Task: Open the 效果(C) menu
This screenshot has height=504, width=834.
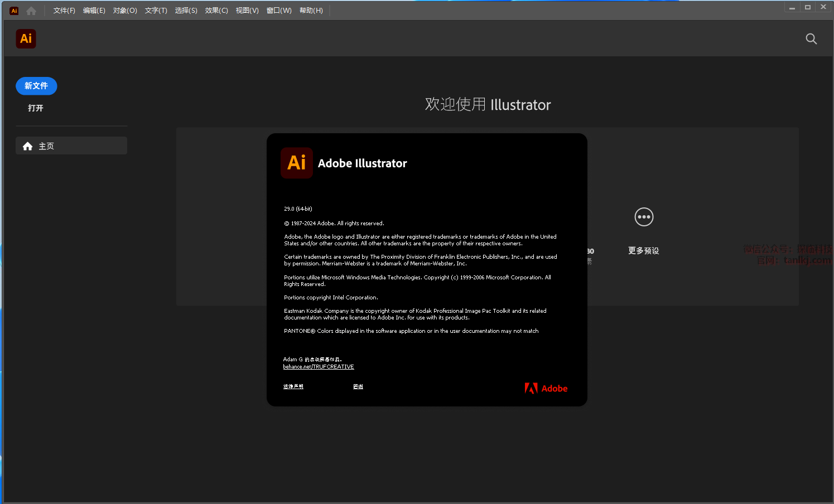Action: [x=216, y=11]
